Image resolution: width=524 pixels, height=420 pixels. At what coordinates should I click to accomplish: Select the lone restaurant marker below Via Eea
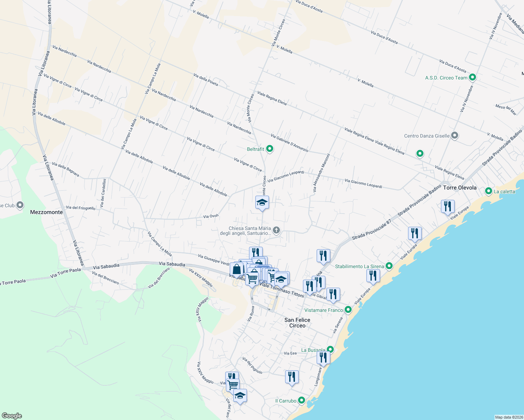pyautogui.click(x=291, y=377)
